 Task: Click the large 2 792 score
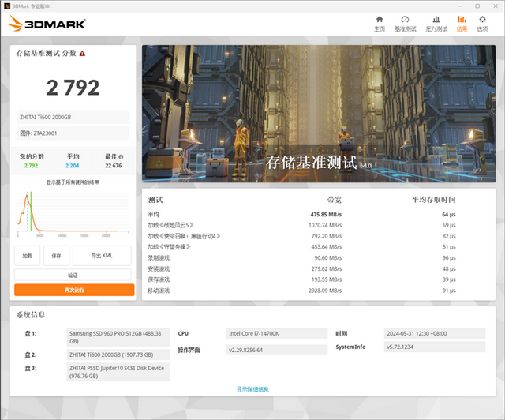[x=73, y=88]
